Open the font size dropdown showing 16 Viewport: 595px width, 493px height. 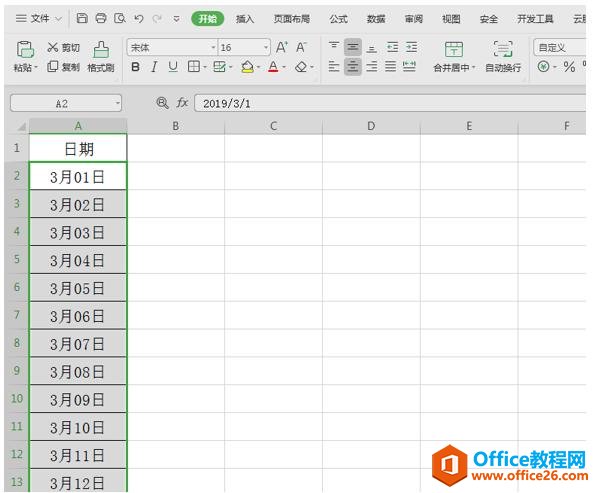point(266,47)
